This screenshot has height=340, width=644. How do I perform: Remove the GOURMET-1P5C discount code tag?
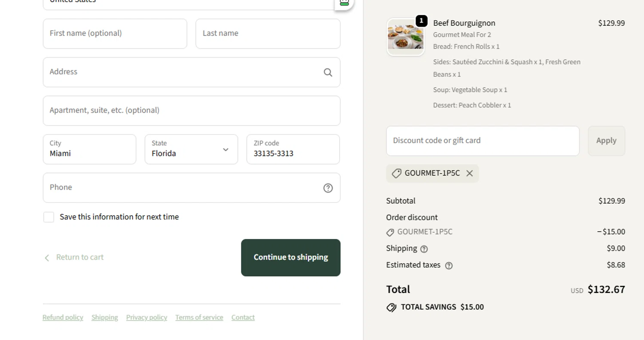[470, 173]
